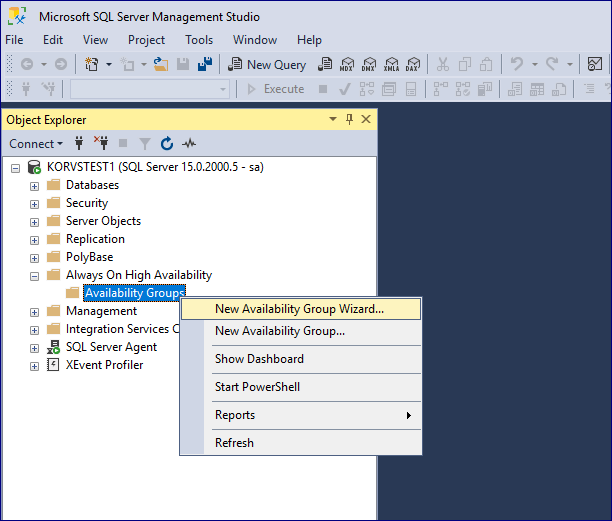
Task: Open the Tools menu
Action: click(x=199, y=40)
